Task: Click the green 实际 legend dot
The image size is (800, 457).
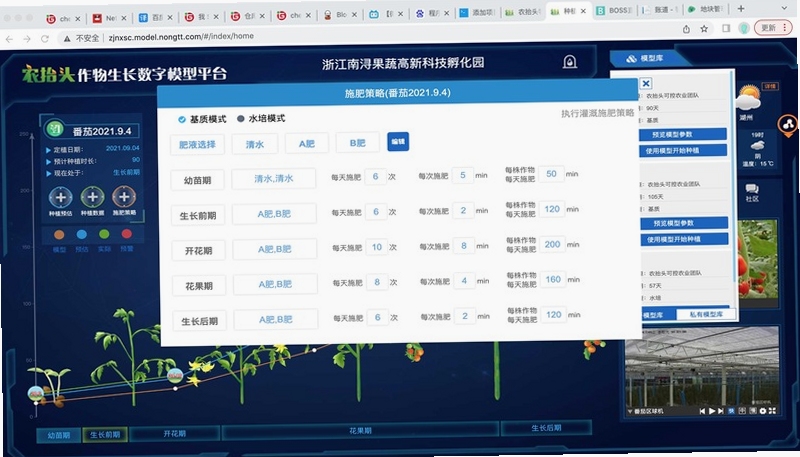Action: point(104,234)
